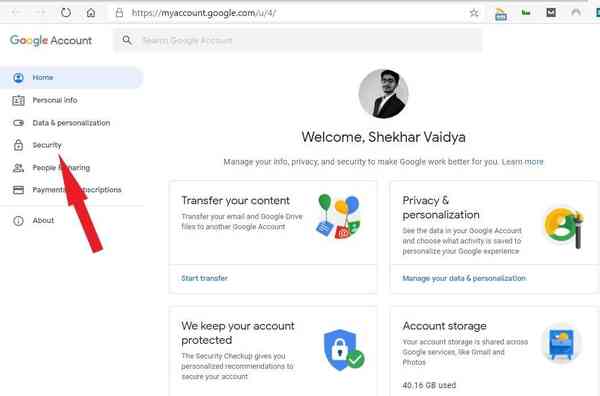The image size is (600, 396).
Task: Click the Learn more link
Action: click(x=522, y=162)
